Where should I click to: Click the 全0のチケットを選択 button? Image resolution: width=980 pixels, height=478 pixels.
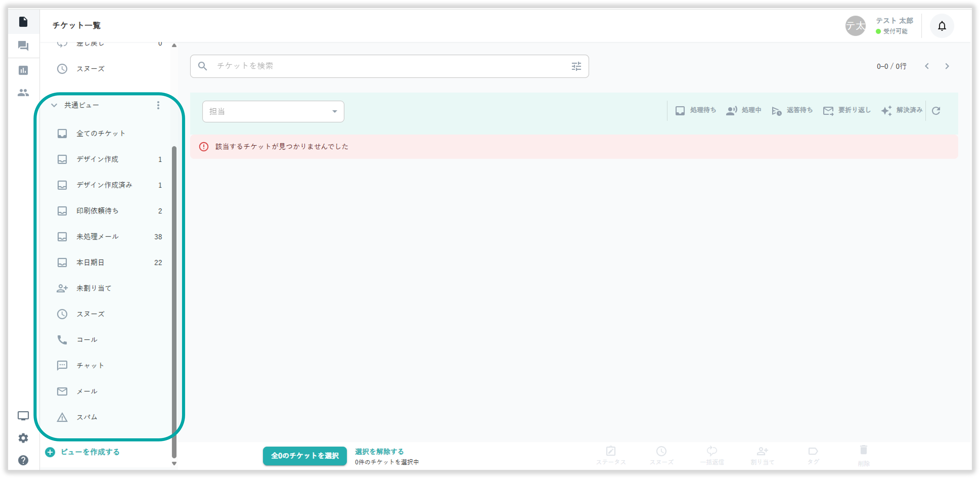pyautogui.click(x=304, y=456)
